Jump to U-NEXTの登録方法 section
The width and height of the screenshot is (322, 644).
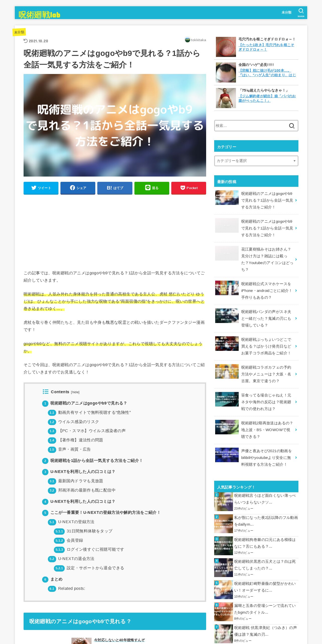click(76, 522)
